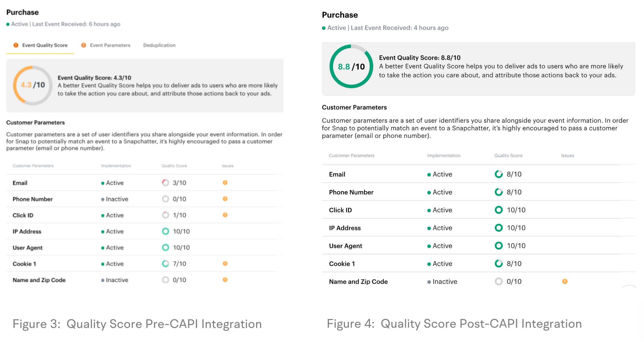This screenshot has width=644, height=343.
Task: Click the Click ID issue warning icon, left panel
Action: (225, 215)
